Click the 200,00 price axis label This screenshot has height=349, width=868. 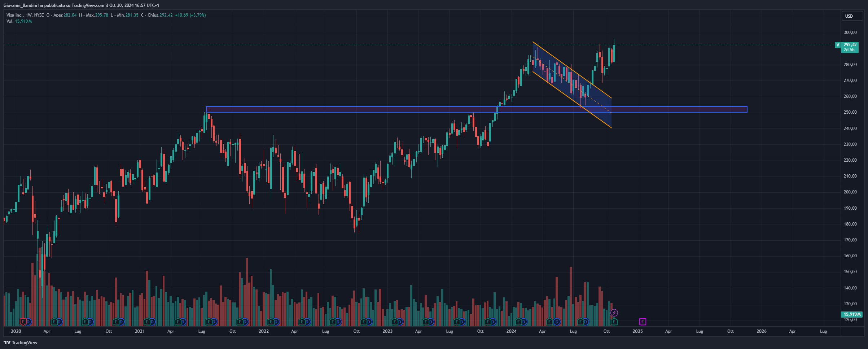click(850, 192)
